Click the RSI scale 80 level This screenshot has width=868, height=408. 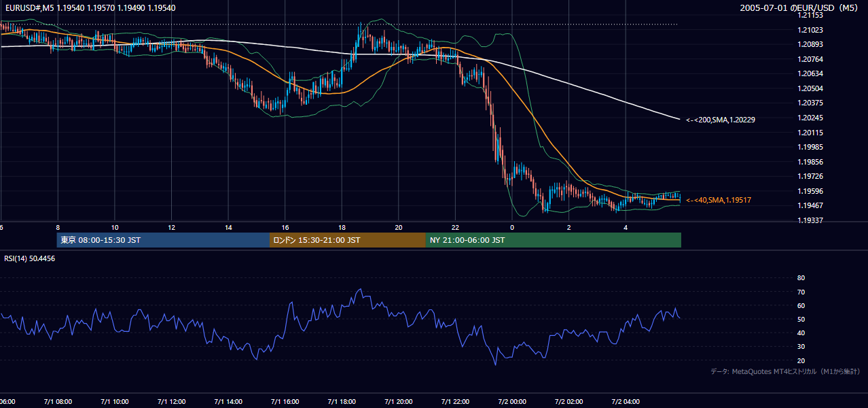(801, 278)
